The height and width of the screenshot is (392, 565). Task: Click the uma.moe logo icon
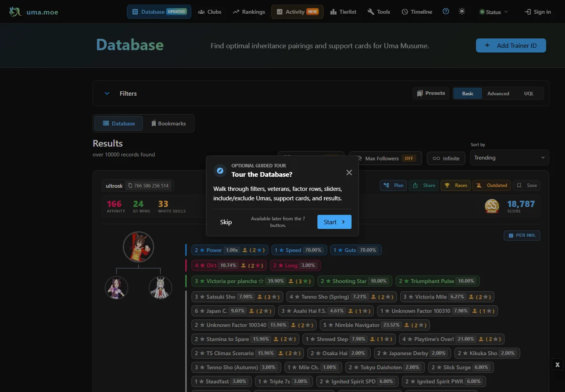click(15, 12)
